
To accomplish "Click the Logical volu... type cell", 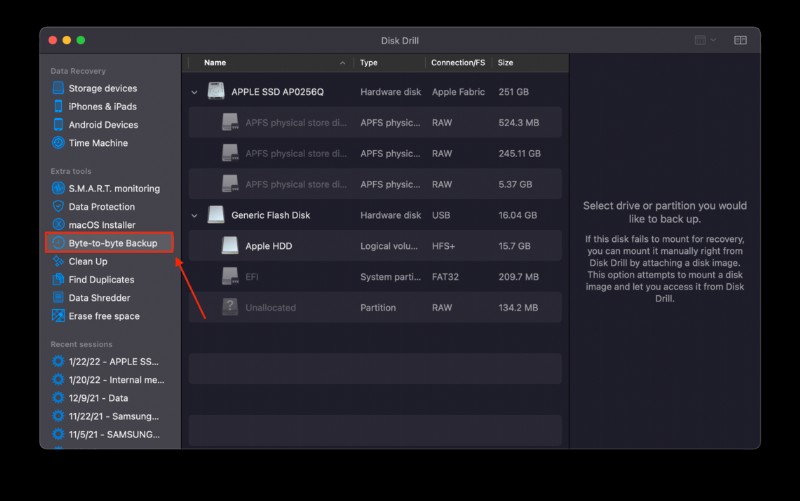I will coord(389,246).
